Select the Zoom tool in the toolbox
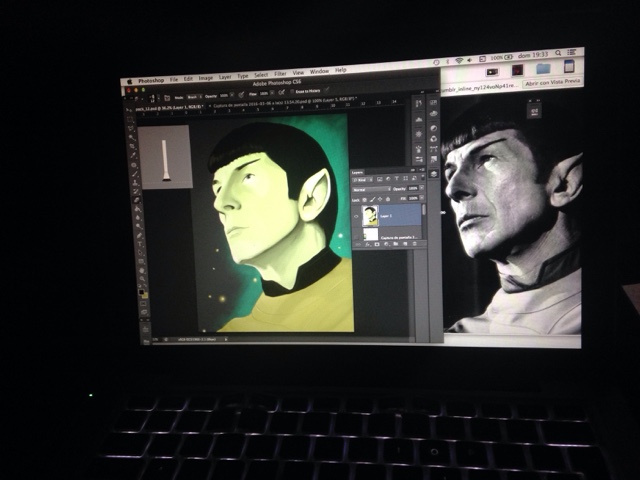The image size is (640, 480). [142, 278]
